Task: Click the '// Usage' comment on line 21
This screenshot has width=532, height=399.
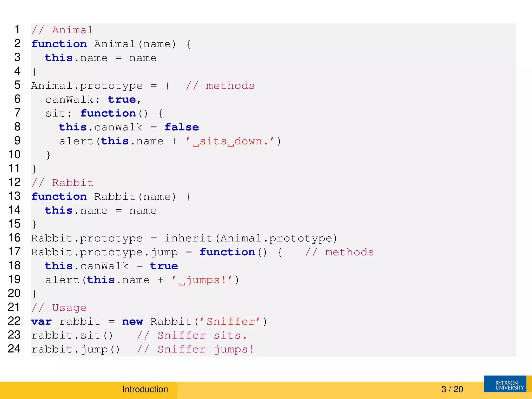Action: click(x=59, y=308)
